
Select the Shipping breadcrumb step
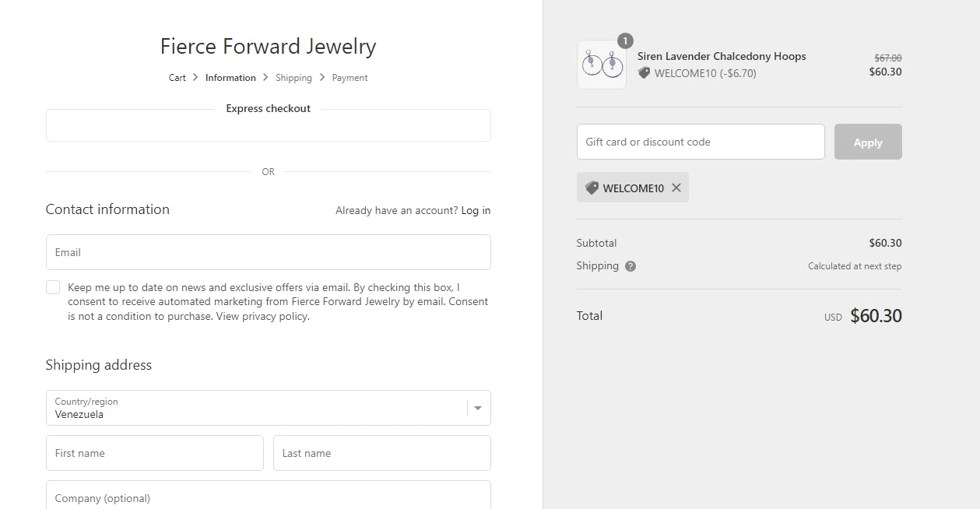point(293,78)
